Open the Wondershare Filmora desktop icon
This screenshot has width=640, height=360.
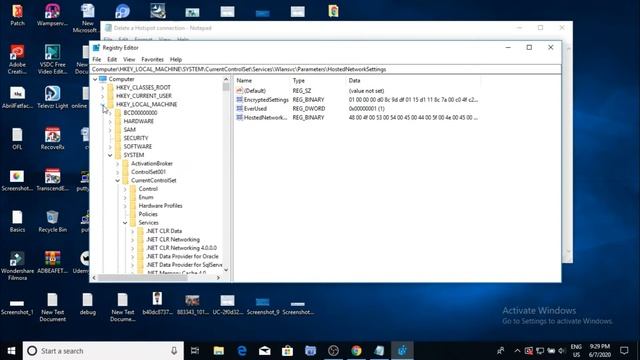17,266
